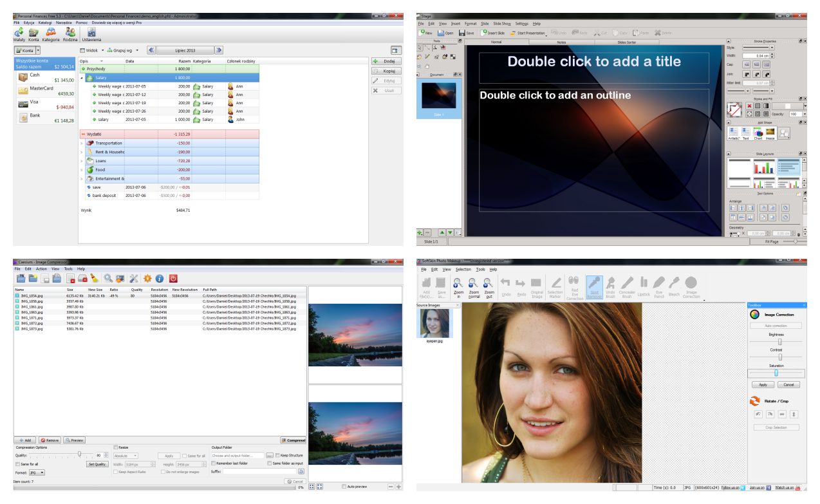Click the Stage title placeholder text
Screen dimensions: 820x504
click(x=593, y=62)
